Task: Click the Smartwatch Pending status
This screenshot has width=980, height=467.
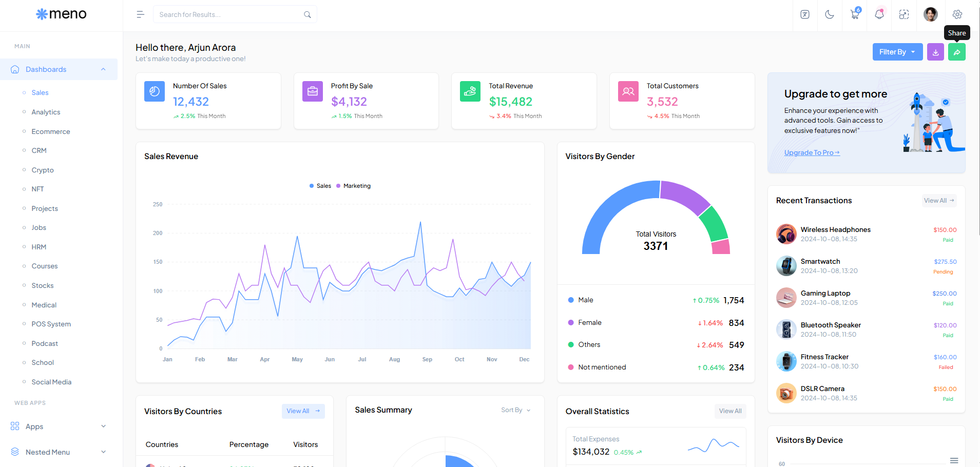Action: pyautogui.click(x=943, y=272)
